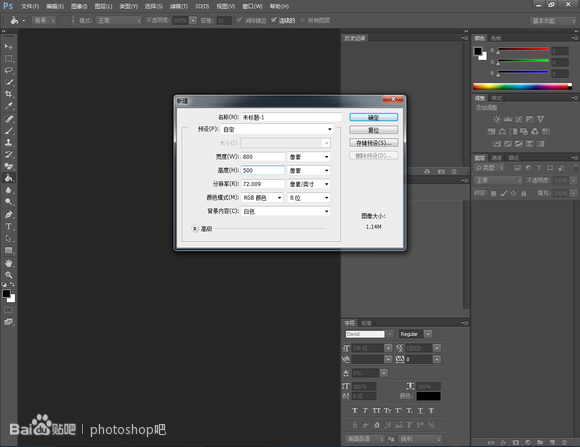The height and width of the screenshot is (447, 580).
Task: Click Save Preset (存储预设) button
Action: [x=374, y=143]
